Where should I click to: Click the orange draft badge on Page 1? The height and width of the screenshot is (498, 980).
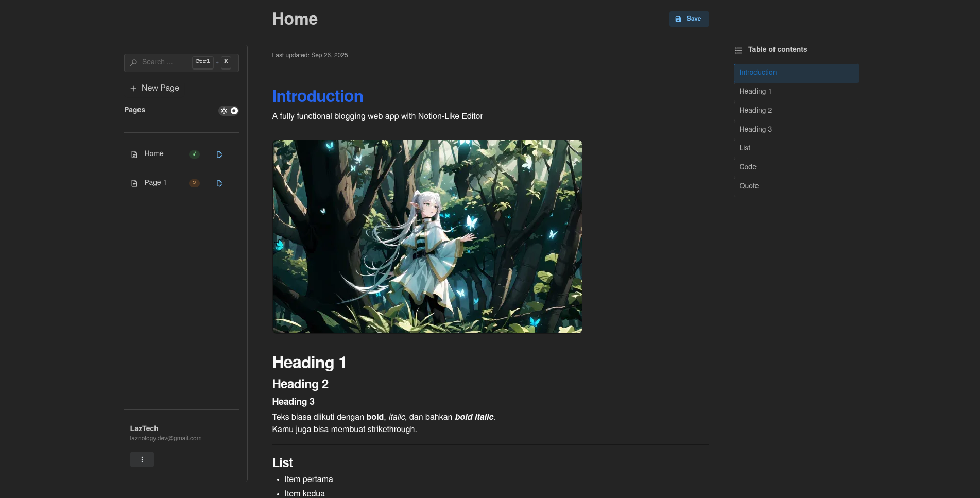click(x=194, y=183)
